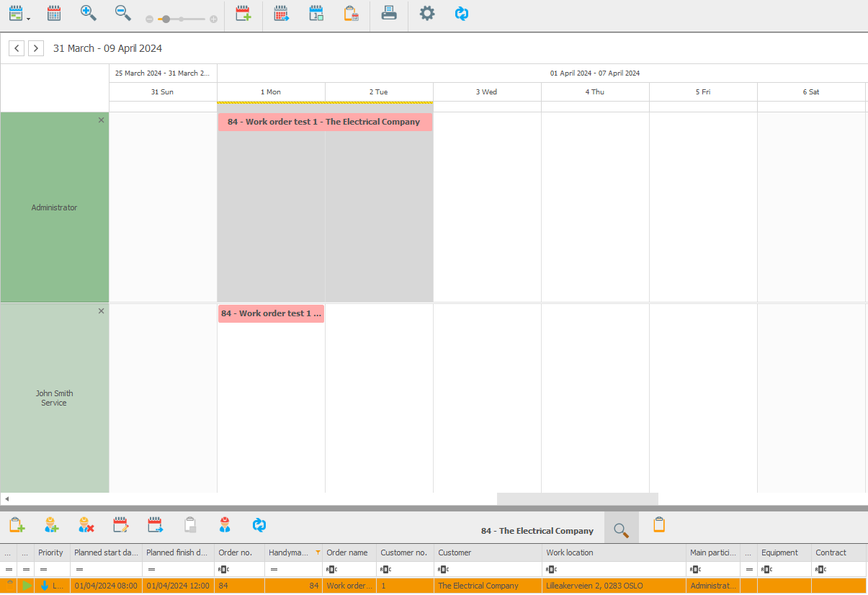Image resolution: width=868 pixels, height=595 pixels.
Task: Click the Equipment column header
Action: point(784,552)
